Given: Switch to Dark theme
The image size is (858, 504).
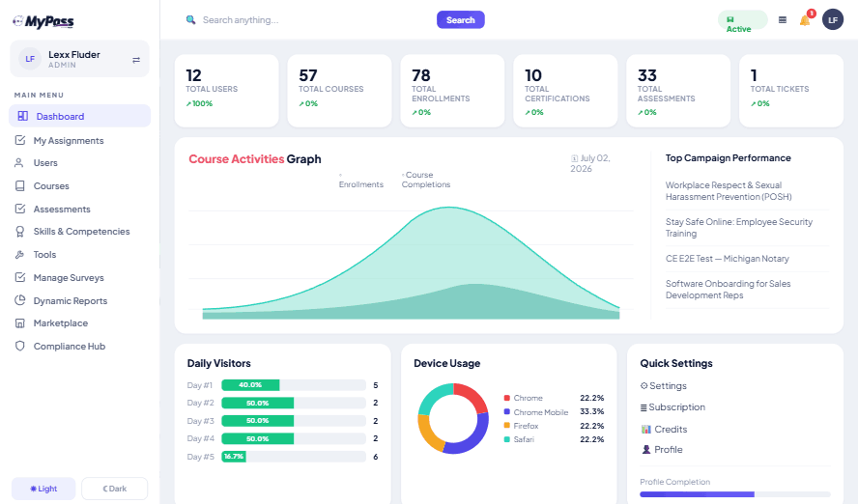Looking at the screenshot, I should point(114,489).
